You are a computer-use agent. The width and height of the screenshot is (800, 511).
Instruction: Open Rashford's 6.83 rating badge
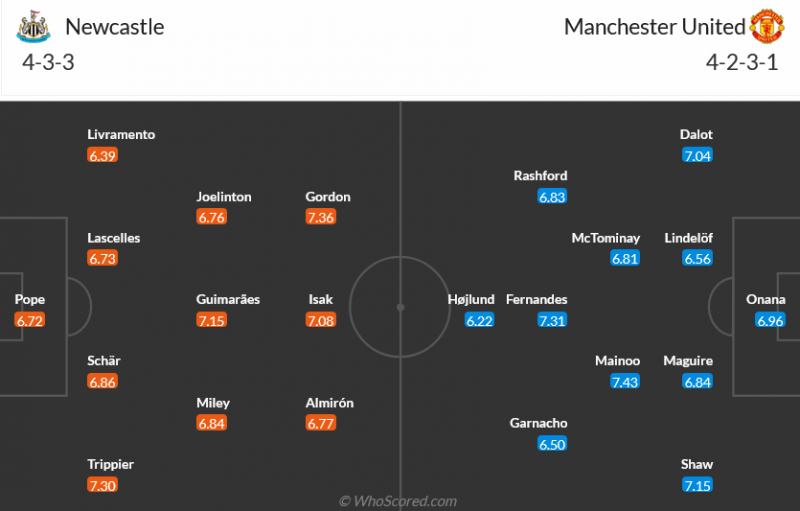(x=552, y=197)
